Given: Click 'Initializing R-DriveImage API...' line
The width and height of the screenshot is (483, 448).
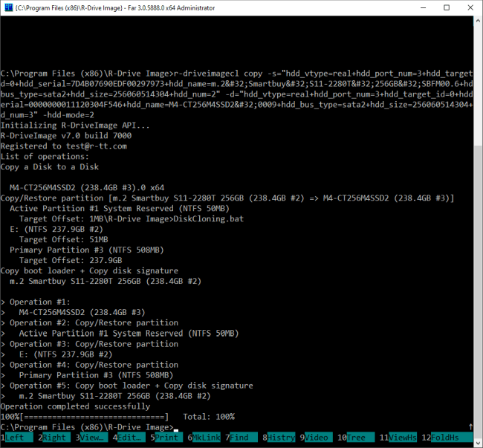Looking at the screenshot, I should 75,126.
